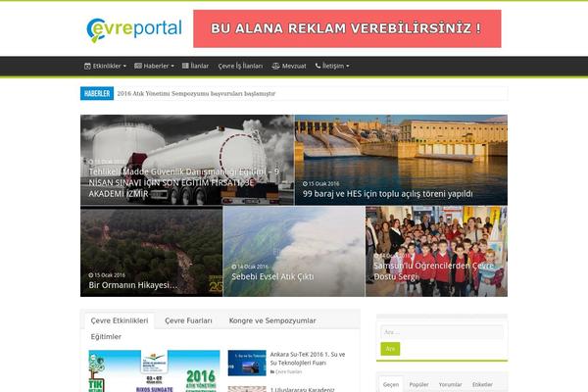The image size is (588, 392).
Task: Open the Mevzuat menu item
Action: pyautogui.click(x=294, y=66)
